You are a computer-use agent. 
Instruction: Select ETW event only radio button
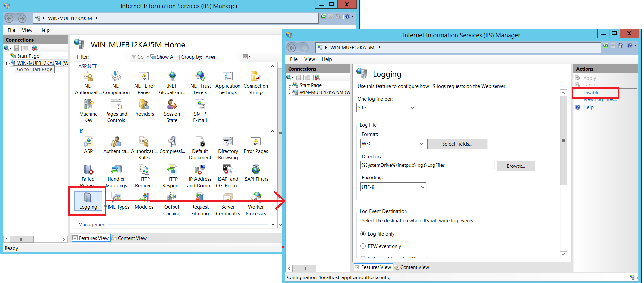coord(363,246)
